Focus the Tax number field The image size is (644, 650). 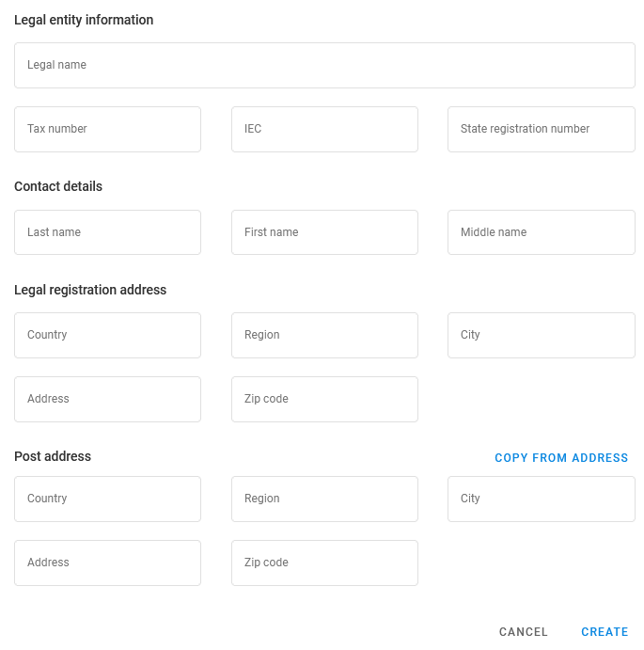(107, 130)
